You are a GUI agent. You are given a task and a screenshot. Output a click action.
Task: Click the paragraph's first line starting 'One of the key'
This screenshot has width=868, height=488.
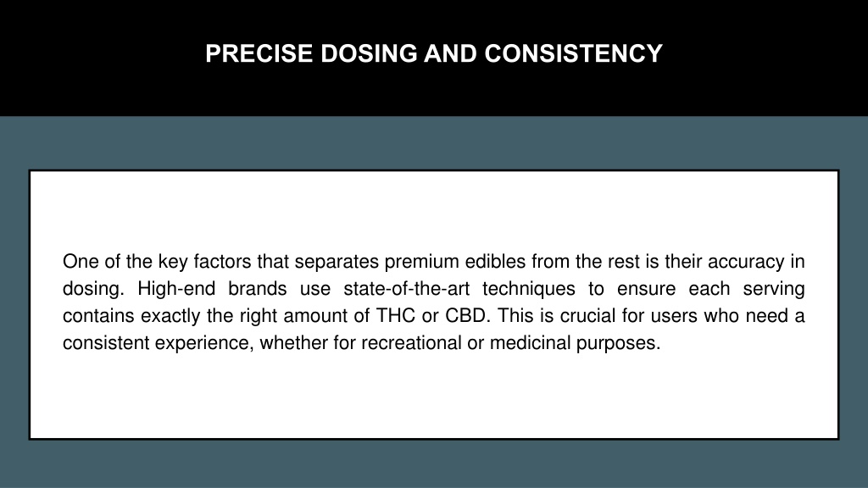coord(433,262)
